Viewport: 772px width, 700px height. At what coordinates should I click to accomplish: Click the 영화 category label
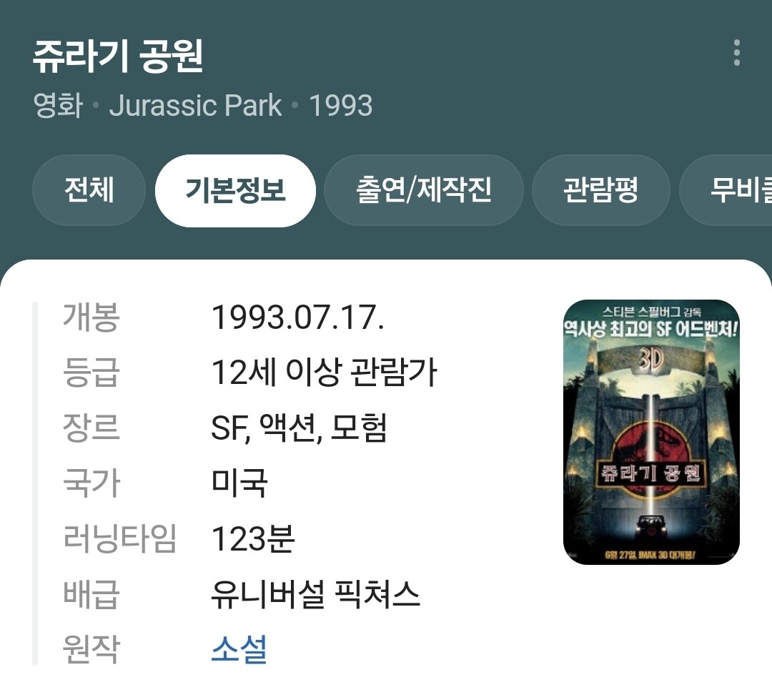coord(58,105)
